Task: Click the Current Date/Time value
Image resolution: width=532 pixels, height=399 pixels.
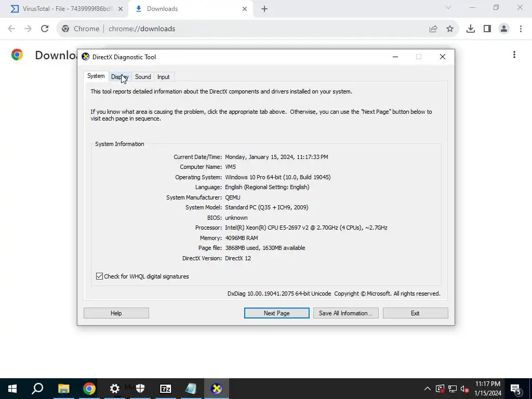Action: click(x=276, y=157)
